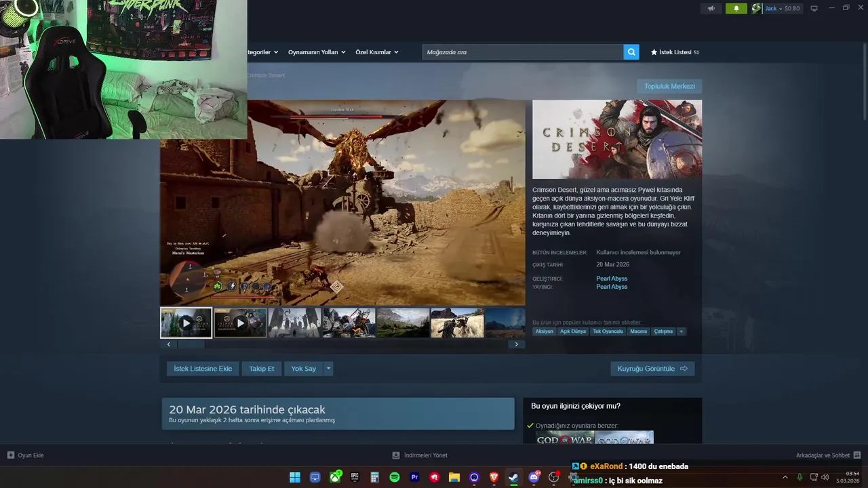Image resolution: width=868 pixels, height=488 pixels.
Task: Click the thumbnail strip scrollbar handle
Action: click(191, 344)
